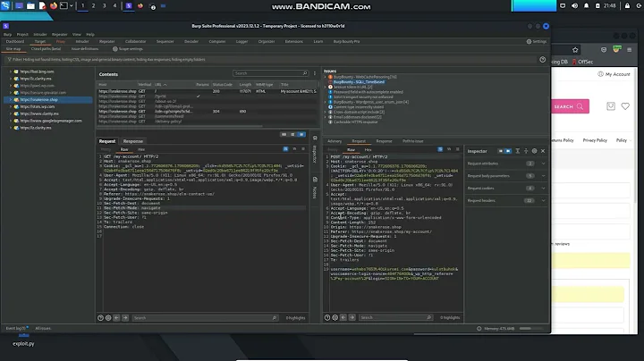Click Inspector collapse-all sections icon
This screenshot has height=361, width=644.
point(526,151)
